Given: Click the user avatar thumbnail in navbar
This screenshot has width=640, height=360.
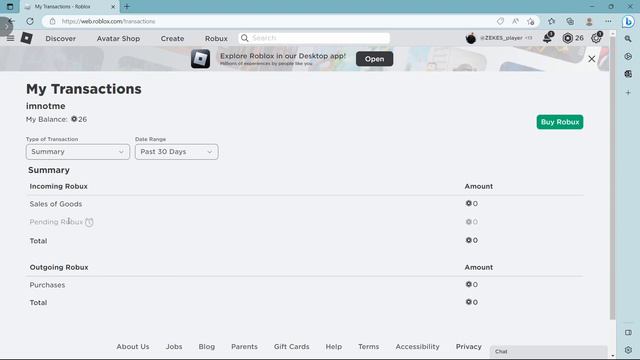Looking at the screenshot, I should pyautogui.click(x=471, y=38).
